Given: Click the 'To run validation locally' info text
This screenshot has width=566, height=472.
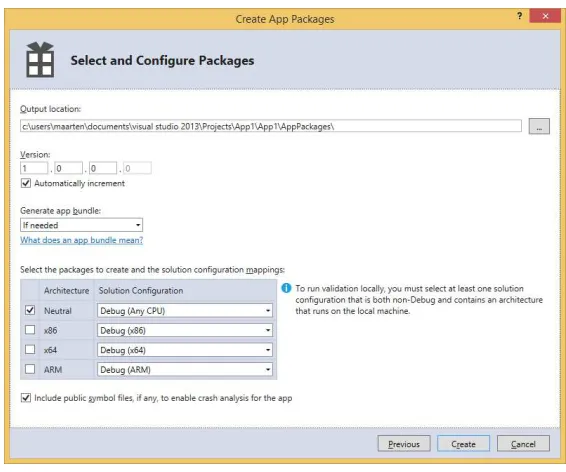Looking at the screenshot, I should click(419, 300).
